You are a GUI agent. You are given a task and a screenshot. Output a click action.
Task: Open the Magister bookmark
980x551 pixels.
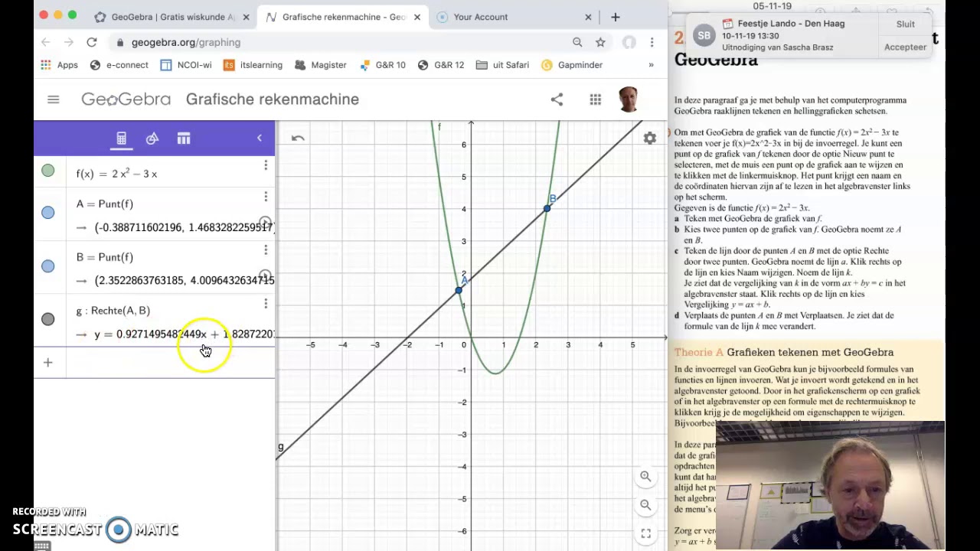point(320,65)
